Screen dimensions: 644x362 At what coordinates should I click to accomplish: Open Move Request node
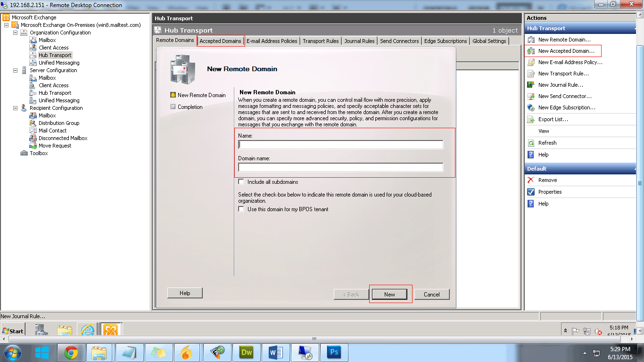[x=55, y=146]
